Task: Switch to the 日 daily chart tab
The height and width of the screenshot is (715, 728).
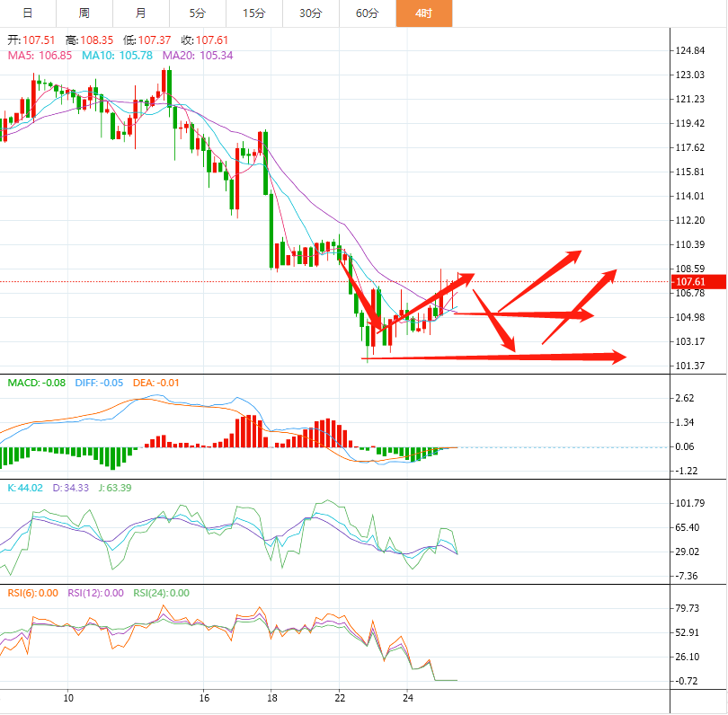Action: [28, 13]
